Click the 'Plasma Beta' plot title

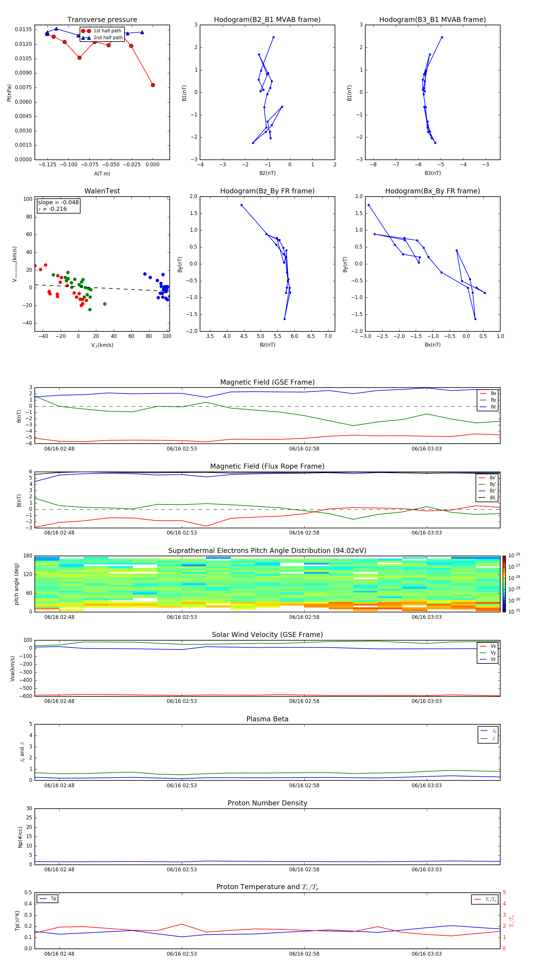pyautogui.click(x=267, y=719)
